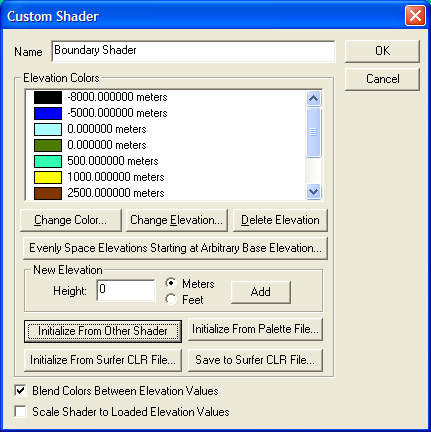Select the dark green 0 meters swatch
The width and height of the screenshot is (431, 432).
pyautogui.click(x=48, y=145)
